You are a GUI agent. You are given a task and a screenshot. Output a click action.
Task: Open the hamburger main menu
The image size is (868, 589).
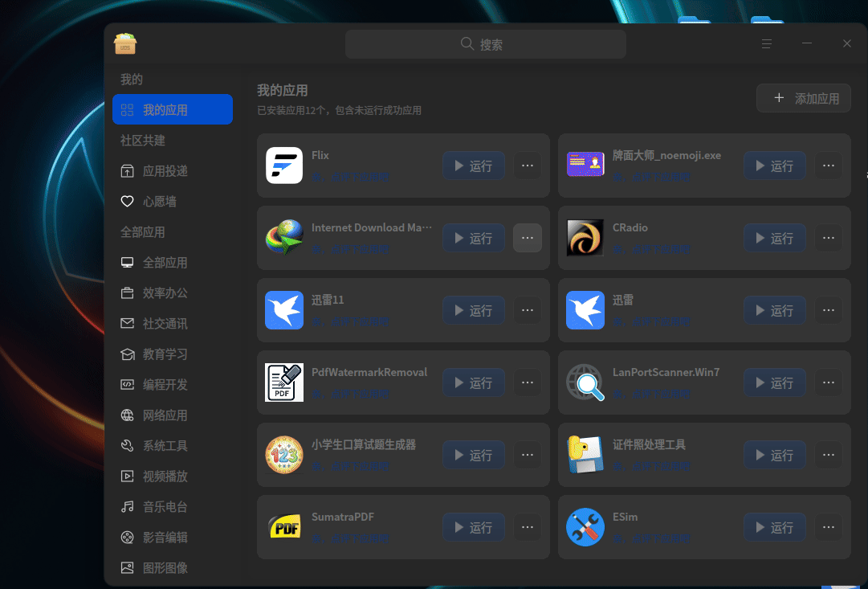766,43
